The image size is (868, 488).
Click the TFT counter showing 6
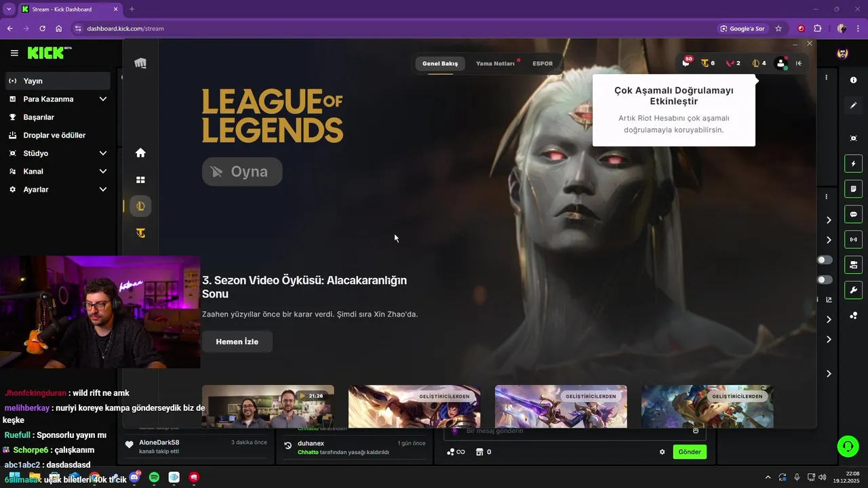pos(707,63)
